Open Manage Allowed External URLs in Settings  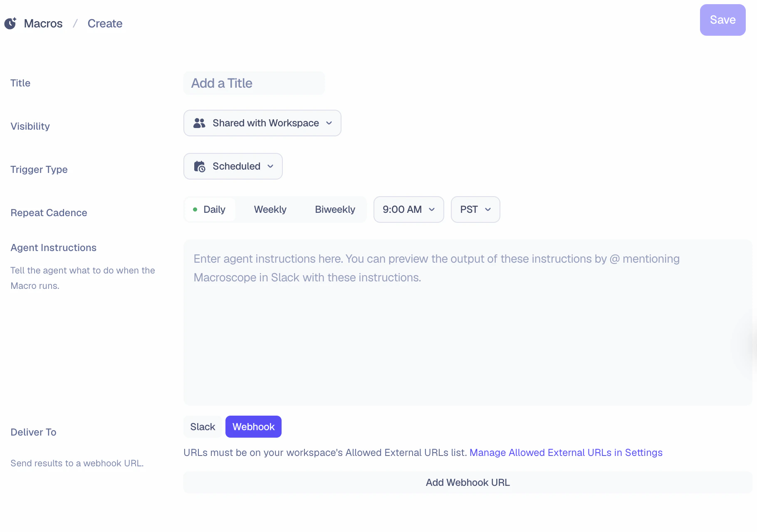(566, 453)
